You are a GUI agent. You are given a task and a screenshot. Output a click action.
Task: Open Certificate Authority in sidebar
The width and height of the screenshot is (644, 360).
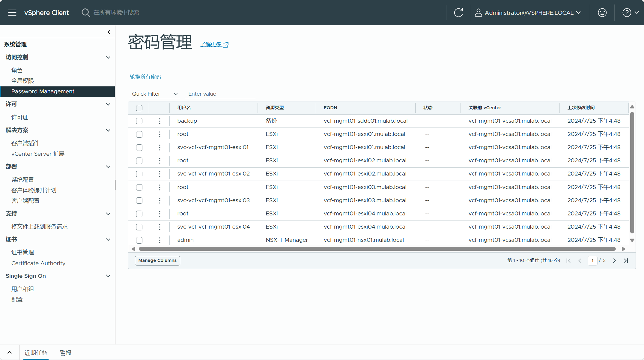tap(38, 263)
